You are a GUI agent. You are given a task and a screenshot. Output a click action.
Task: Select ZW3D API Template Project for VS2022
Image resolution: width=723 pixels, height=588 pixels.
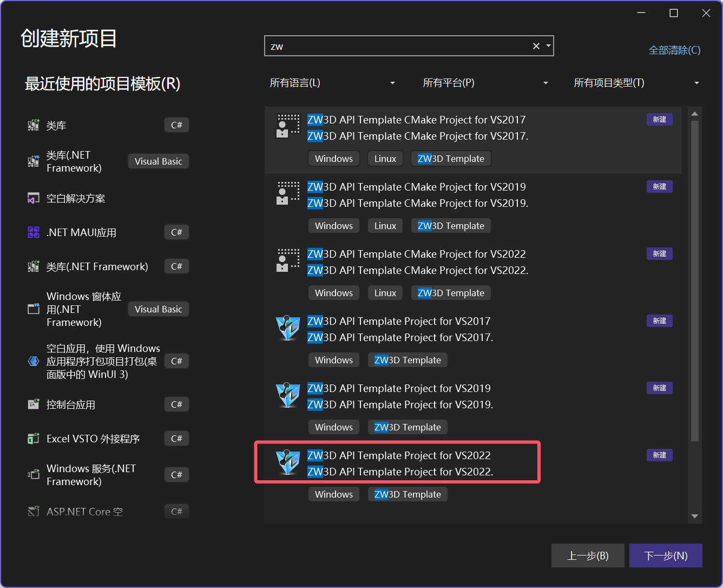(473, 475)
